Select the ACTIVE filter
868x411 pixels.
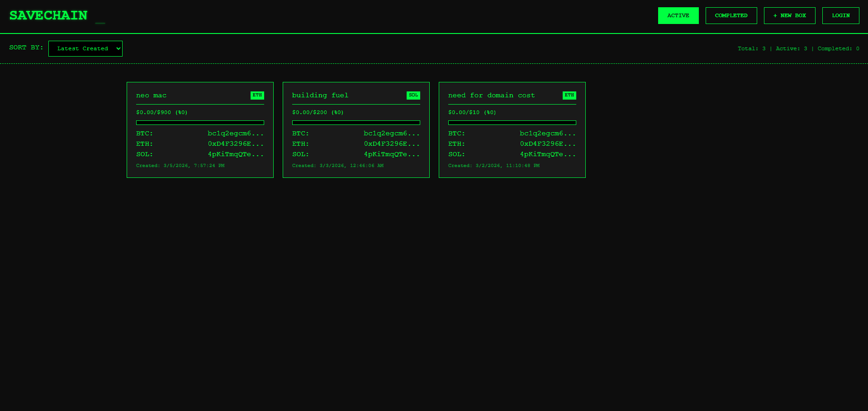click(678, 15)
